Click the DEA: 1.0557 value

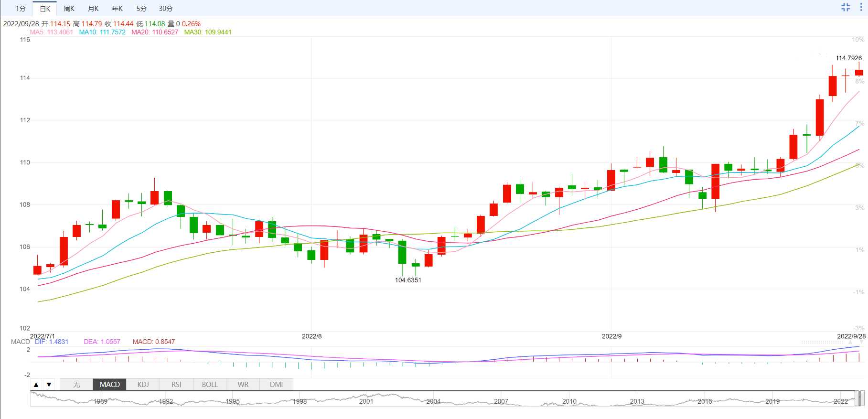(x=102, y=342)
